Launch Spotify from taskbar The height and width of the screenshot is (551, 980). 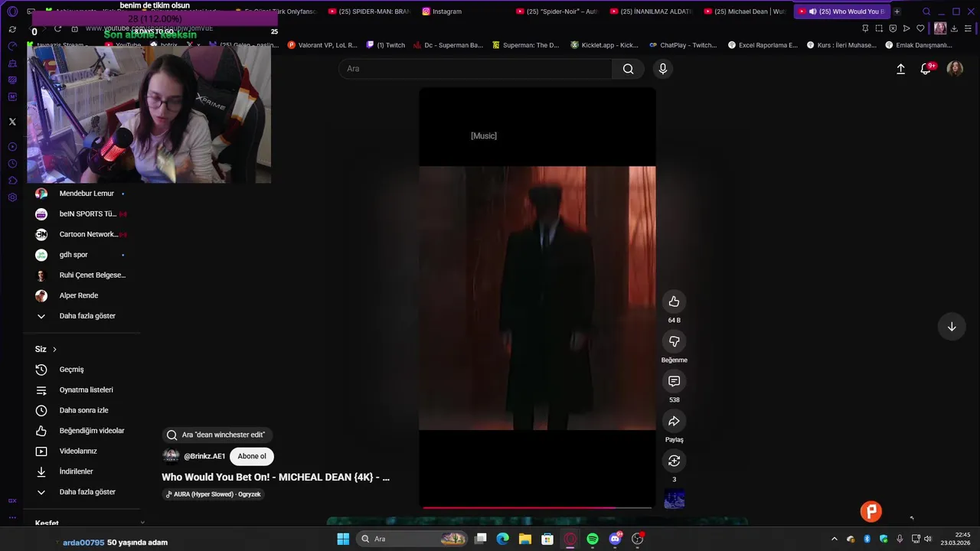(x=593, y=539)
